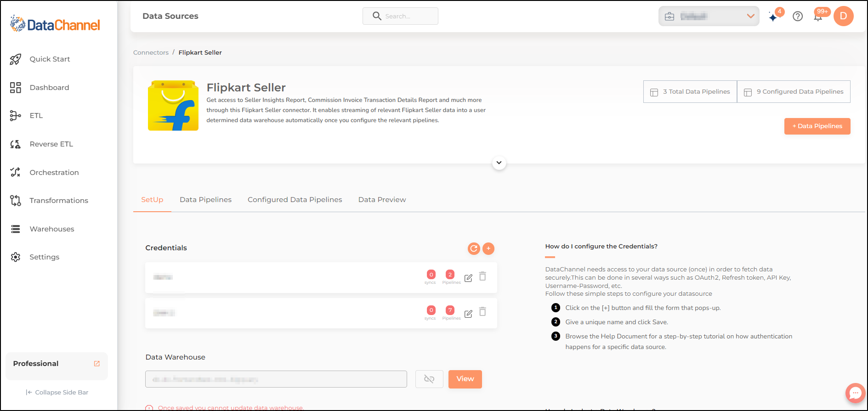Open the Professional plan external link icon
Screen dimensions: 868x411
click(97, 364)
